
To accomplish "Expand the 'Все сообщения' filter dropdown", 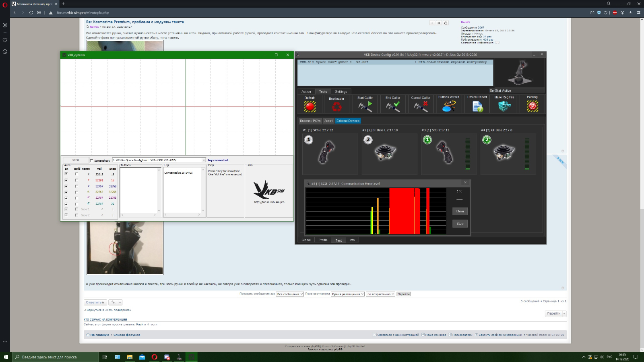I will pyautogui.click(x=290, y=294).
